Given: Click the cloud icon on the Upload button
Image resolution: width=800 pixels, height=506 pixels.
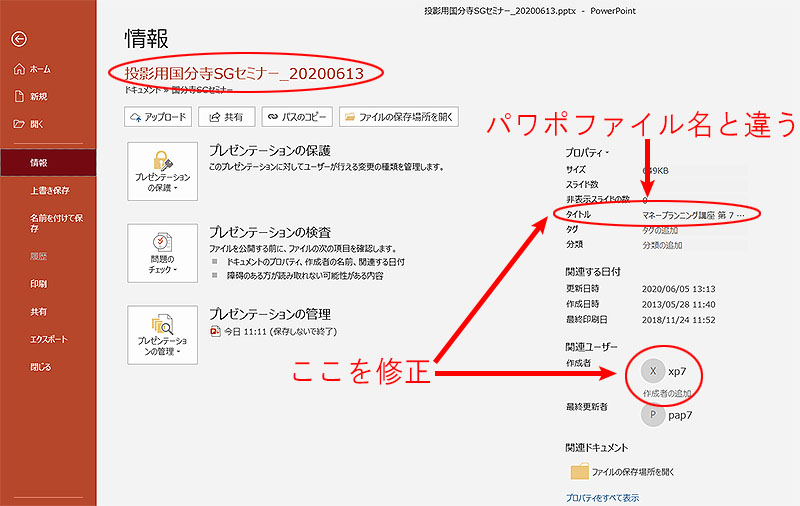Looking at the screenshot, I should (136, 117).
